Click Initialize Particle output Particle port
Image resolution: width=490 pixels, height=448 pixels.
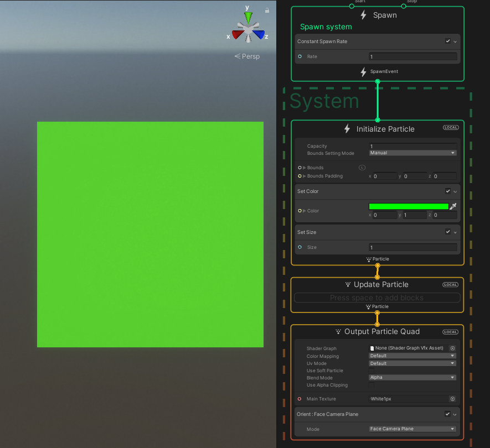(x=378, y=265)
